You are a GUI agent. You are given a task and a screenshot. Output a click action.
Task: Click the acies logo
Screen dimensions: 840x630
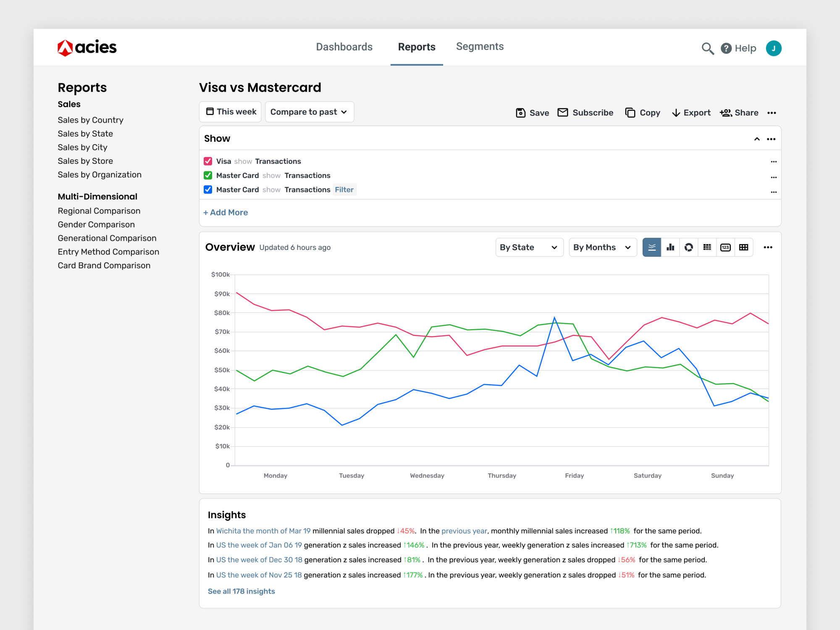[x=87, y=47]
